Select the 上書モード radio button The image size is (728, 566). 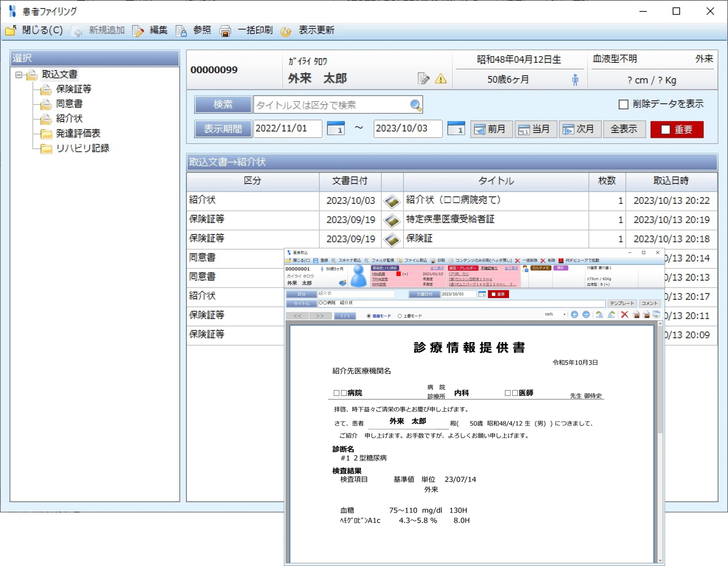(x=399, y=316)
